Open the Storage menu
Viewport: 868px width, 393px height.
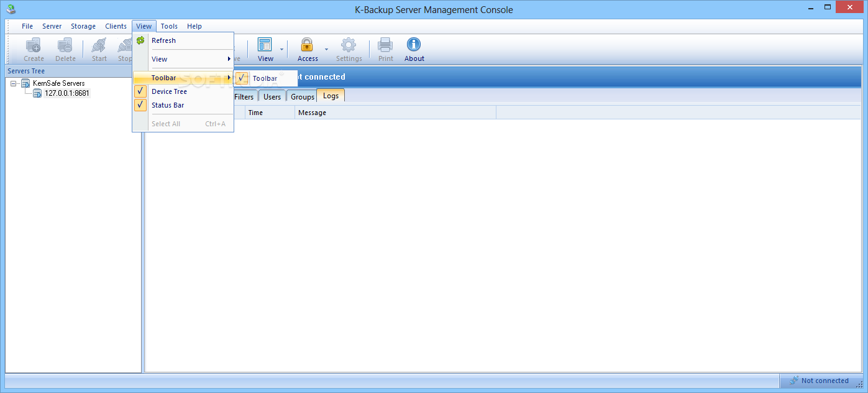pos(83,26)
